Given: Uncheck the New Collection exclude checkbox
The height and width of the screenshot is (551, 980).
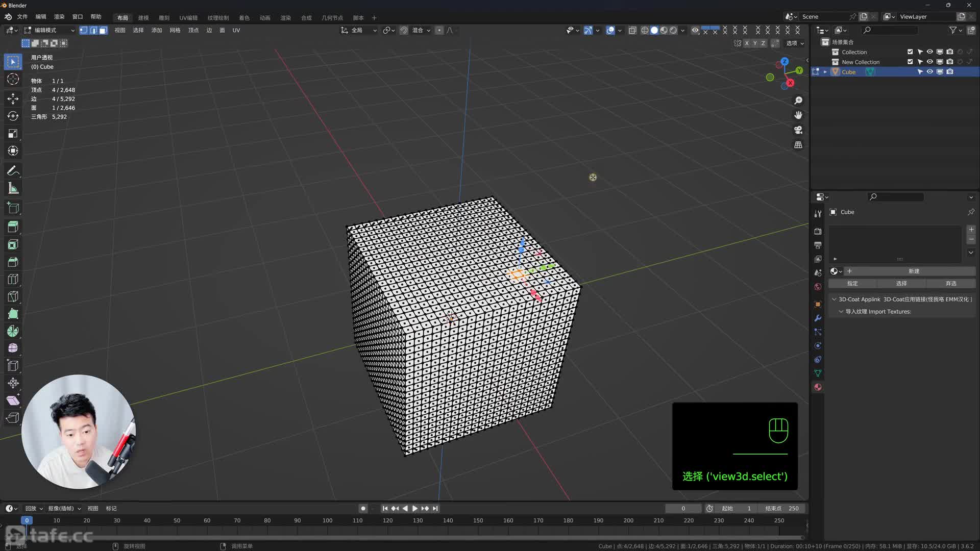Looking at the screenshot, I should point(910,62).
